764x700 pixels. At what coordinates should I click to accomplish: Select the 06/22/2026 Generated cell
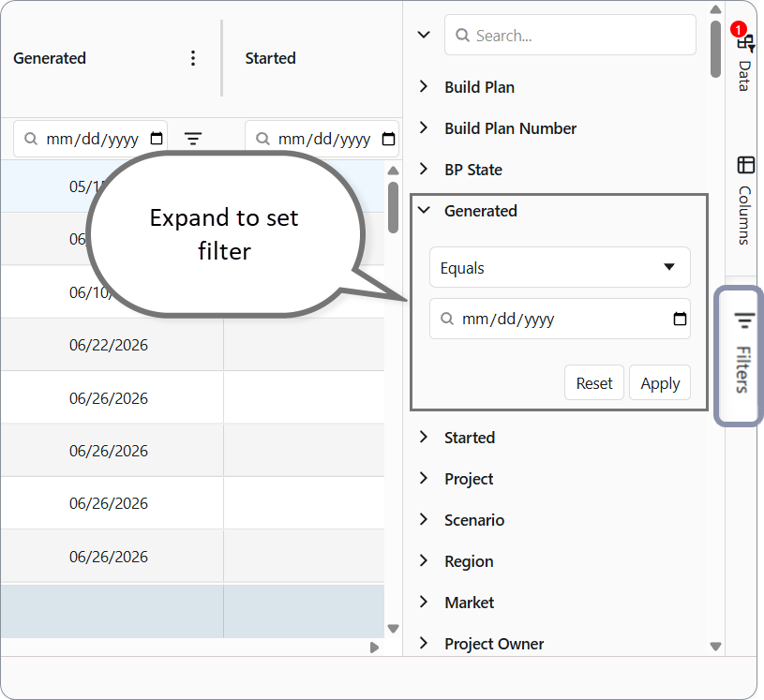point(112,345)
